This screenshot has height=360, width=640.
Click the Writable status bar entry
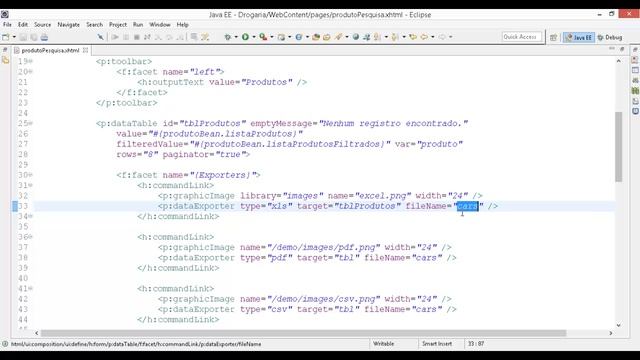pyautogui.click(x=384, y=344)
